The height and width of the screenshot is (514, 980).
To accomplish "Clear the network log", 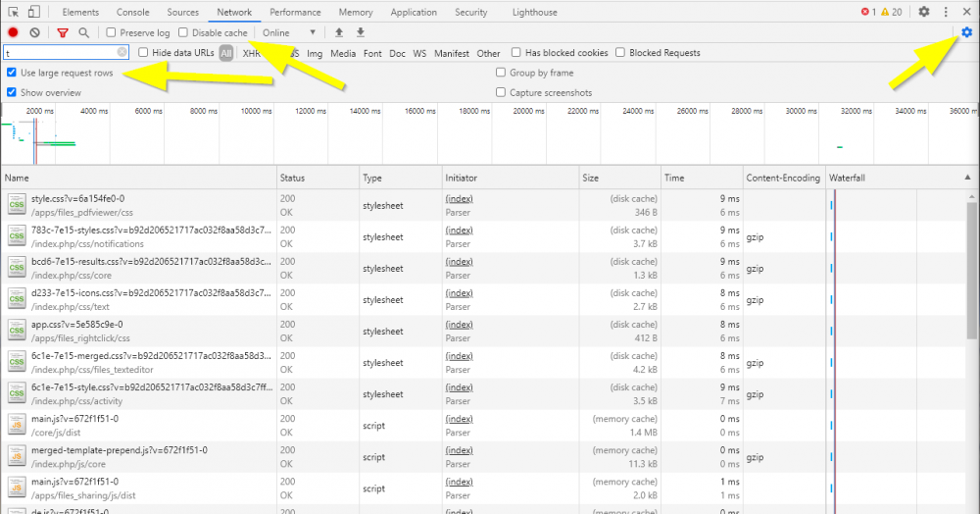I will [35, 32].
